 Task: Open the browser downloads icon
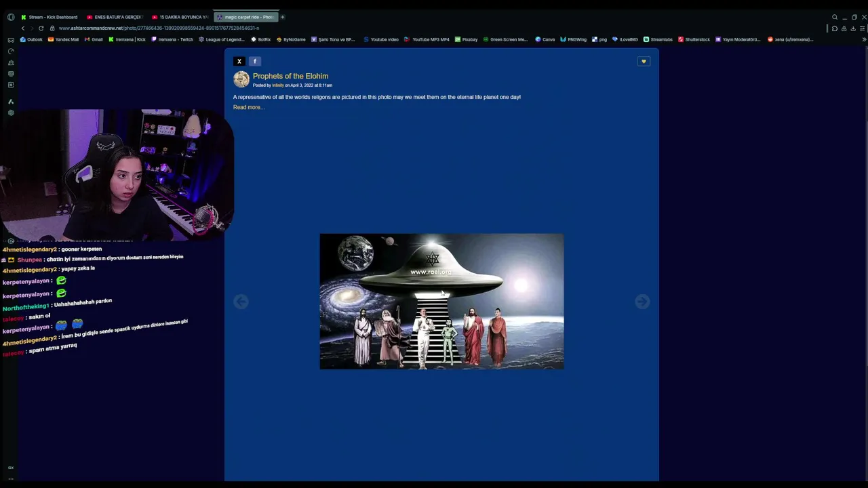pyautogui.click(x=853, y=28)
